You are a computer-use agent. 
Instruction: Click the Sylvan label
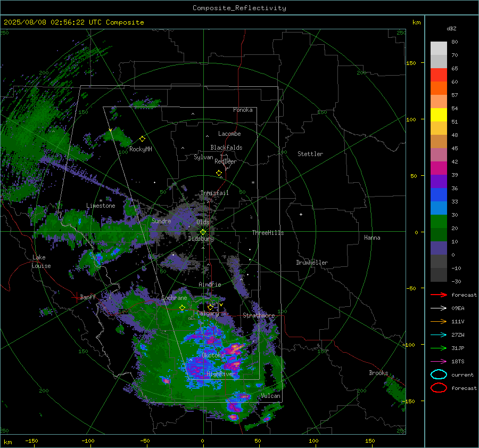coord(203,157)
